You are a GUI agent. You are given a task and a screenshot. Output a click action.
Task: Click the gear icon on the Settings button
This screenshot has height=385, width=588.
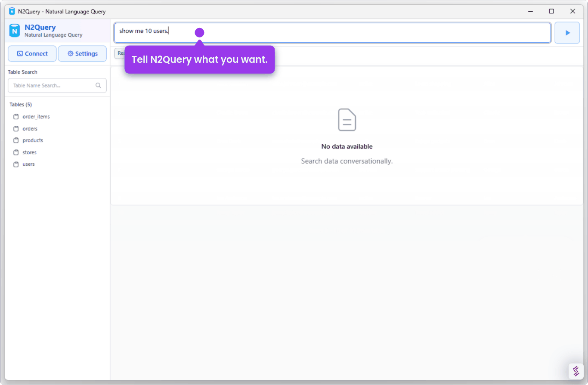70,53
